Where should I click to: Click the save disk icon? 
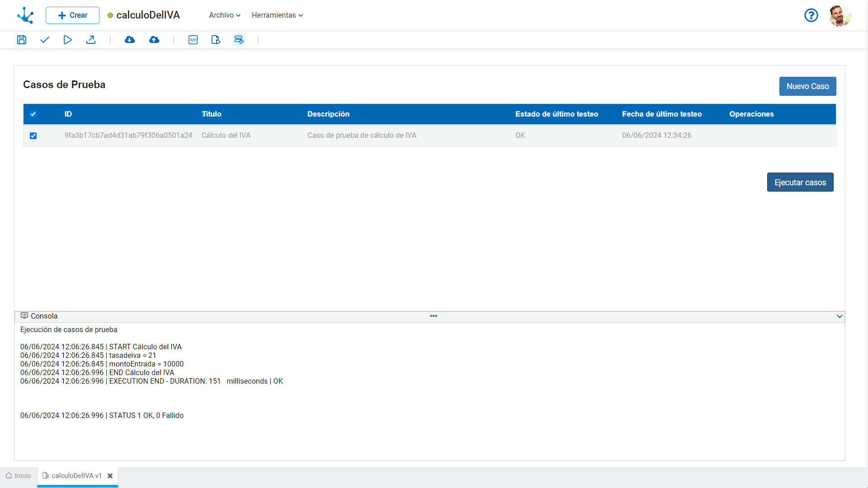(x=22, y=40)
